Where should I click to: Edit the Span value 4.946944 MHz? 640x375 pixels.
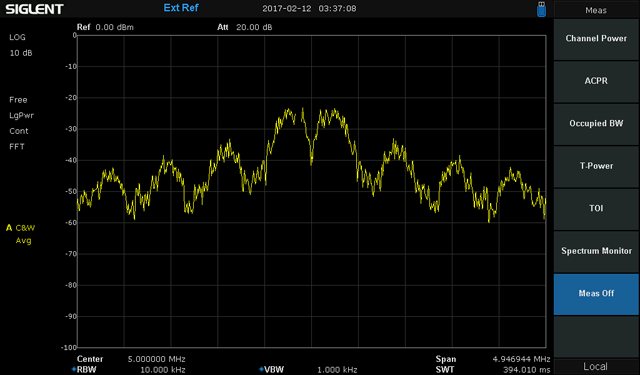(521, 359)
